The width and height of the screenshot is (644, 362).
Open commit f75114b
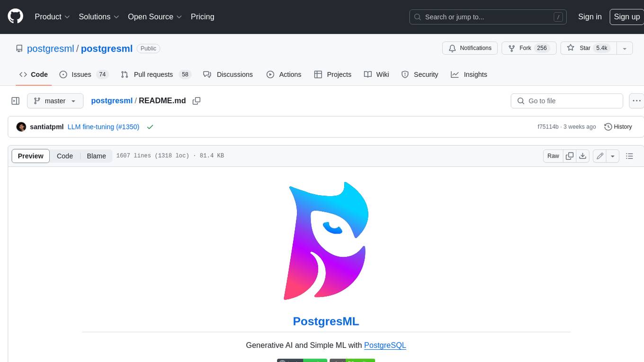click(x=548, y=127)
